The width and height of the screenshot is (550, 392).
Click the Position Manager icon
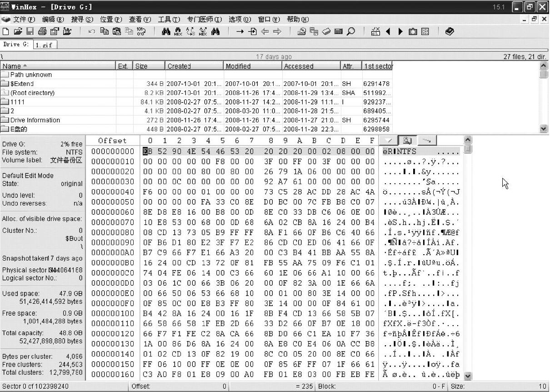click(375, 32)
